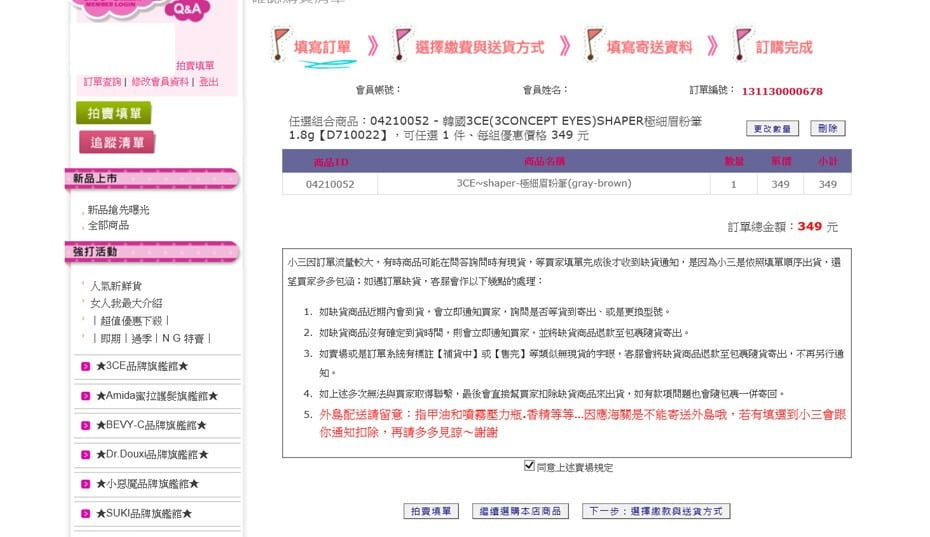Open the ★SUKI品牌旗艦館★ link

point(144,513)
